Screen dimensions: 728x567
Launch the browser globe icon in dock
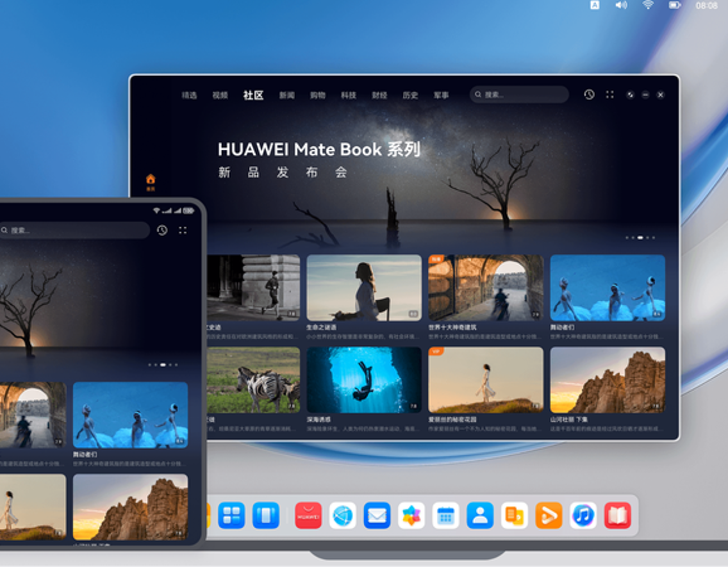point(343,516)
